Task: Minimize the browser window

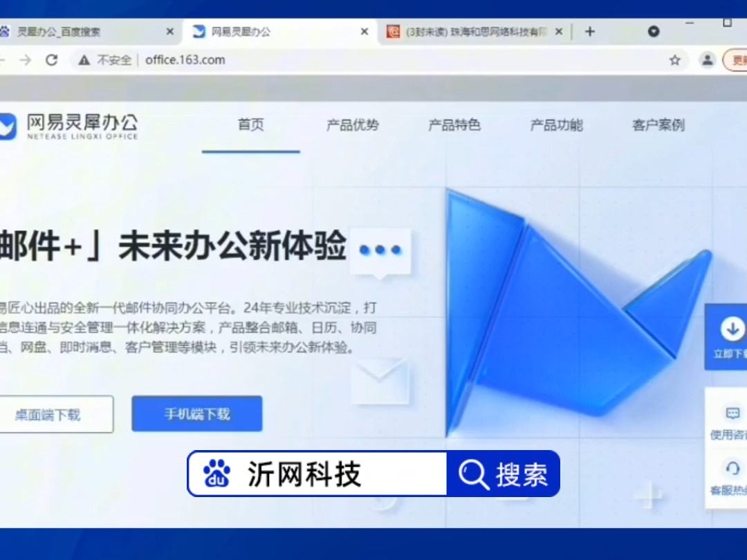Action: click(x=690, y=23)
